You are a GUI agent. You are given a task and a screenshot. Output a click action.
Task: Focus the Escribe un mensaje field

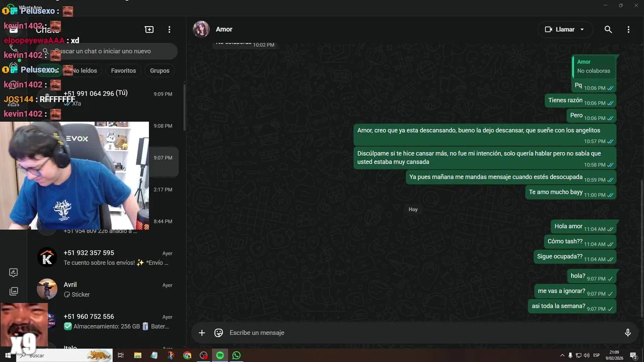[x=423, y=333]
